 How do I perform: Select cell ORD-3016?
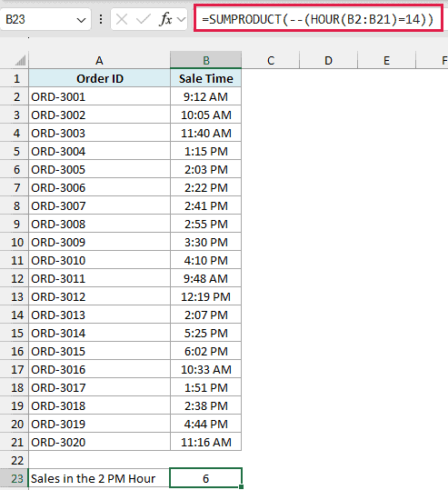click(x=99, y=369)
